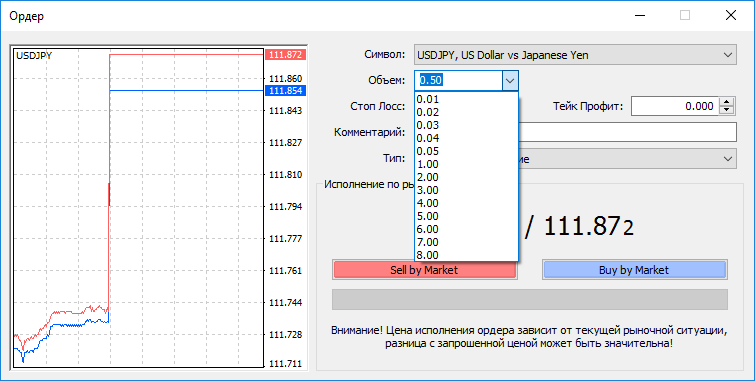
Task: Choose the 0.05 volume entry
Action: click(466, 152)
